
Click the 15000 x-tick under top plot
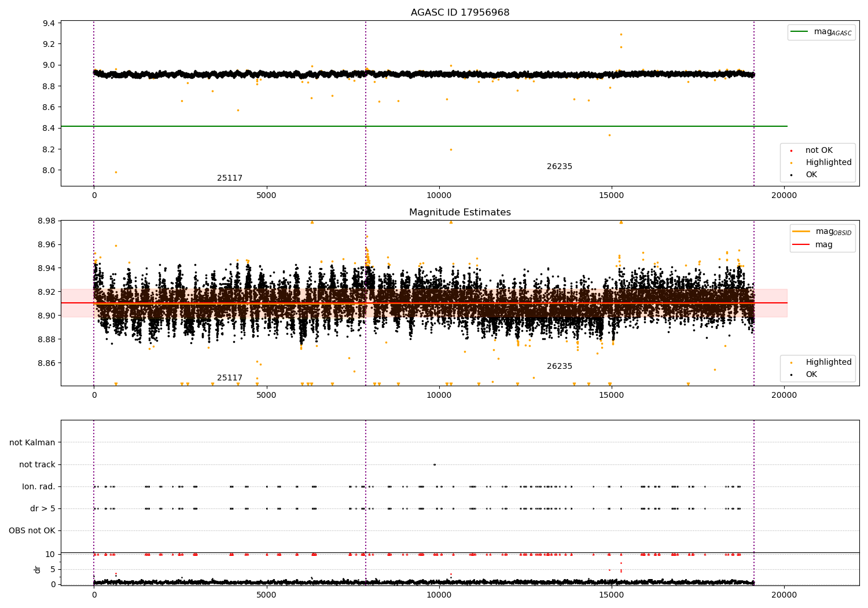click(x=611, y=196)
